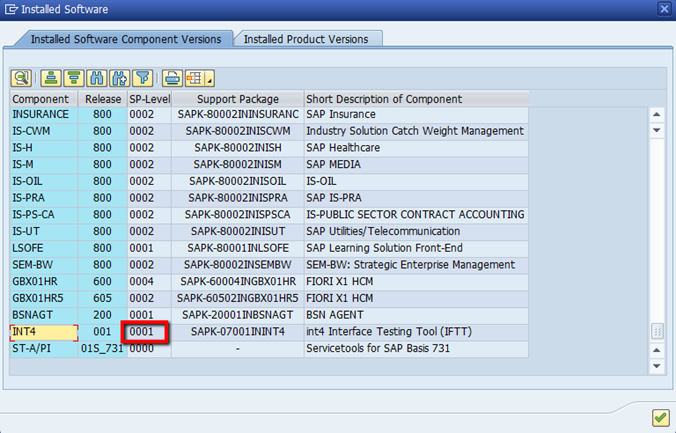This screenshot has width=676, height=433.
Task: Select the IS-CWM component cell
Action: 44,131
